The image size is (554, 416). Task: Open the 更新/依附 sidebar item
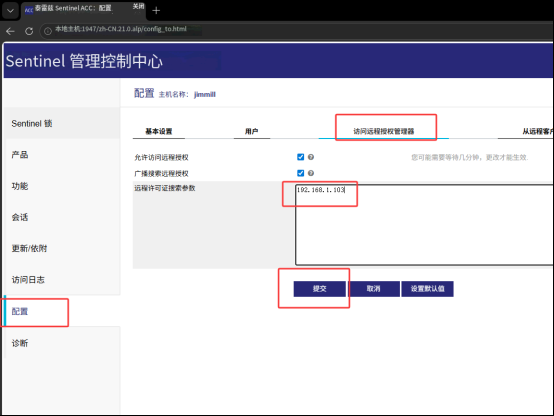[61, 248]
